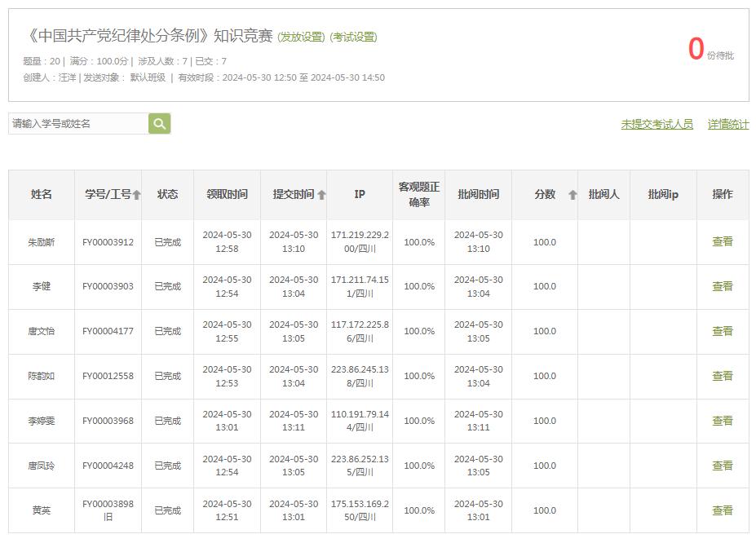The image size is (756, 543).
Task: Open 发放设置 link
Action: pos(302,37)
